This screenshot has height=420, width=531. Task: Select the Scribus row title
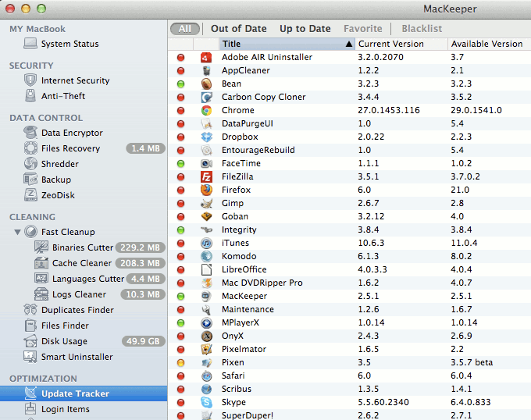(x=237, y=389)
